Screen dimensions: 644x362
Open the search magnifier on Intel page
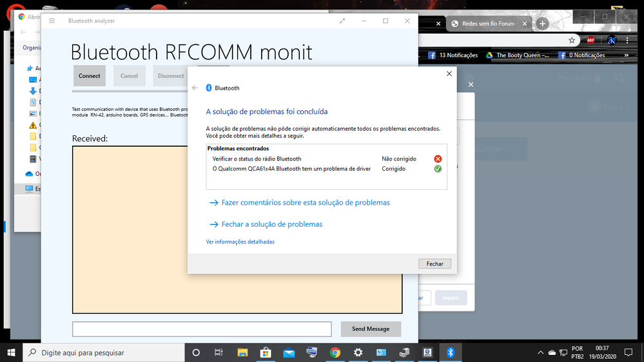click(x=620, y=79)
